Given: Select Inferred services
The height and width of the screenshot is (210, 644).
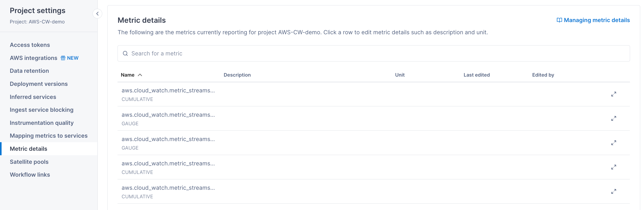Looking at the screenshot, I should tap(33, 97).
